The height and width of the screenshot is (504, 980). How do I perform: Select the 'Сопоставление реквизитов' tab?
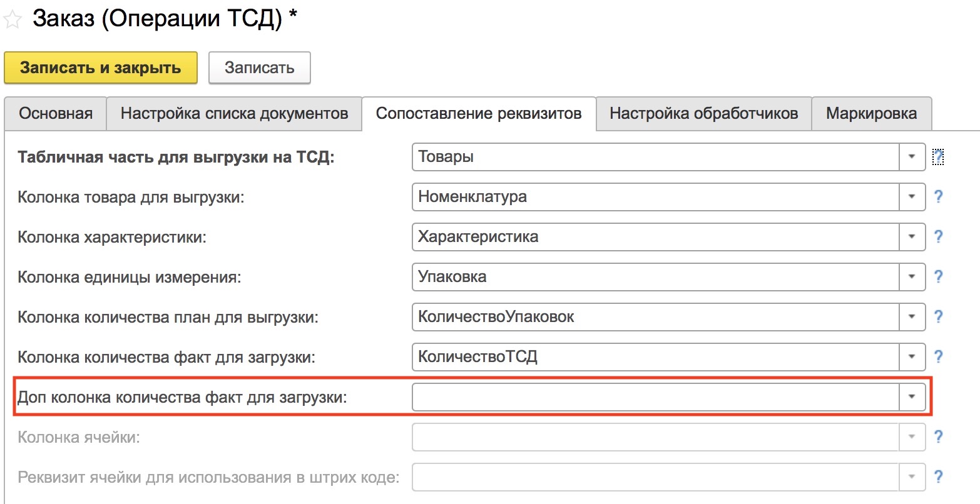(479, 113)
